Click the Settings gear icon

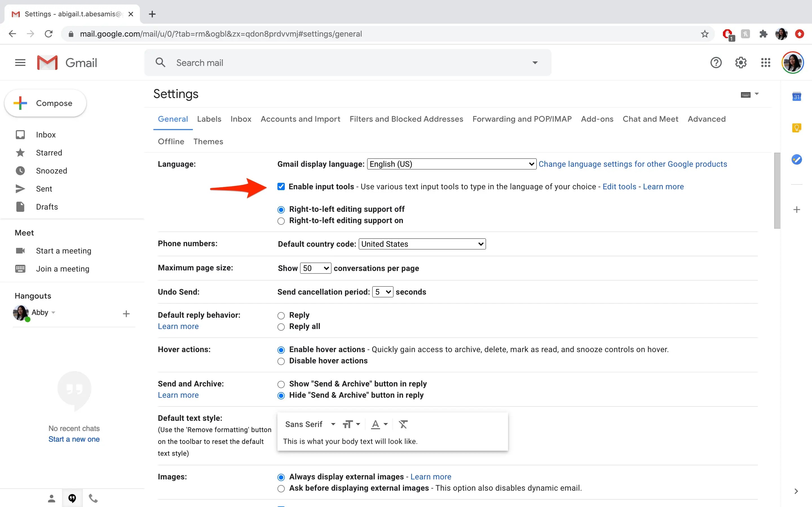tap(741, 63)
